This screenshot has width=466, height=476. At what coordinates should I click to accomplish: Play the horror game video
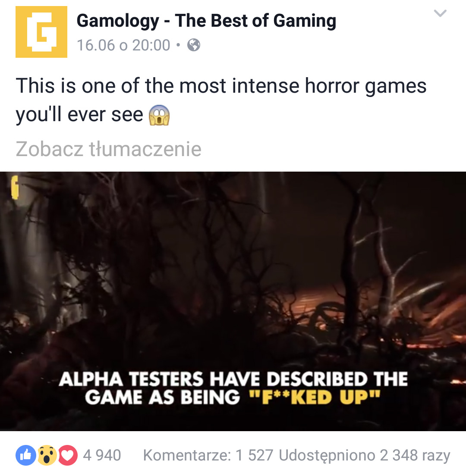tap(233, 301)
